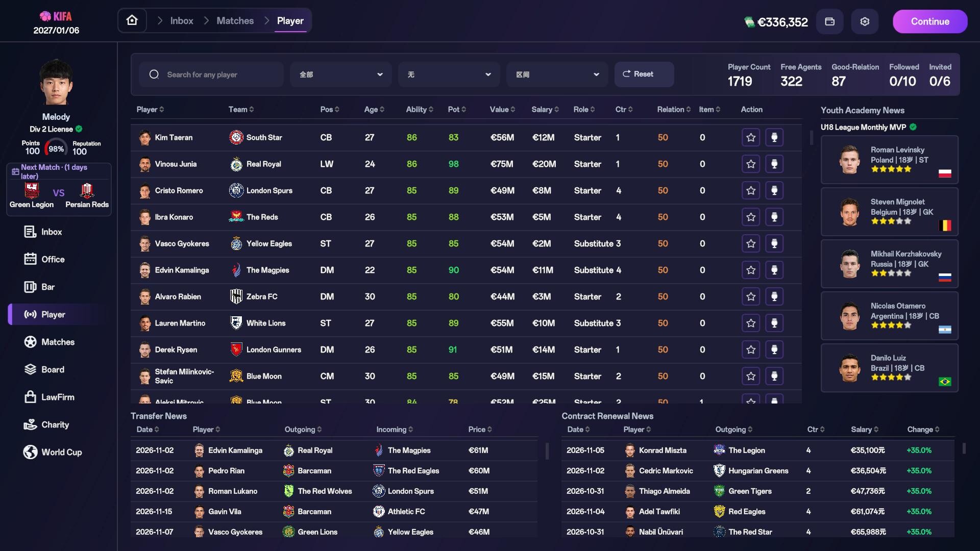Invite Lauren Martino with cup icon

coord(774,323)
